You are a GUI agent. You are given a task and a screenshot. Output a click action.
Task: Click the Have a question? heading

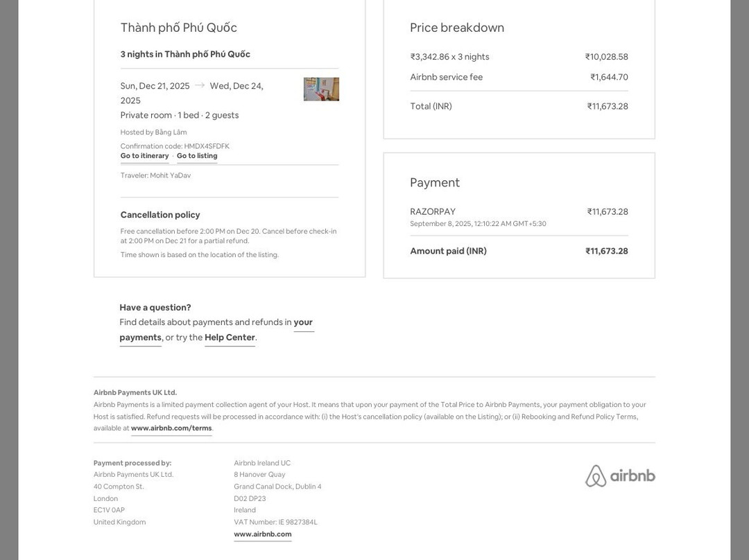coord(155,308)
